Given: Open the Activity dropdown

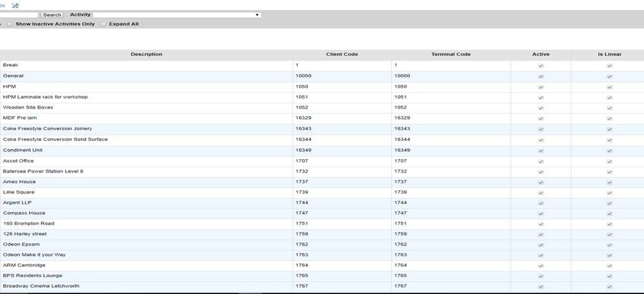Looking at the screenshot, I should 177,14.
